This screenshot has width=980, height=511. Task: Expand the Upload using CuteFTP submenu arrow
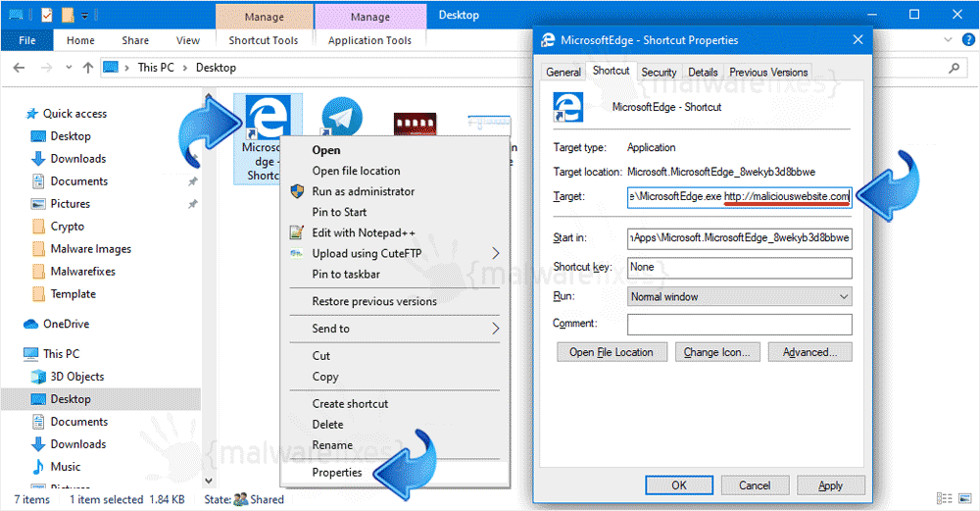click(x=495, y=253)
